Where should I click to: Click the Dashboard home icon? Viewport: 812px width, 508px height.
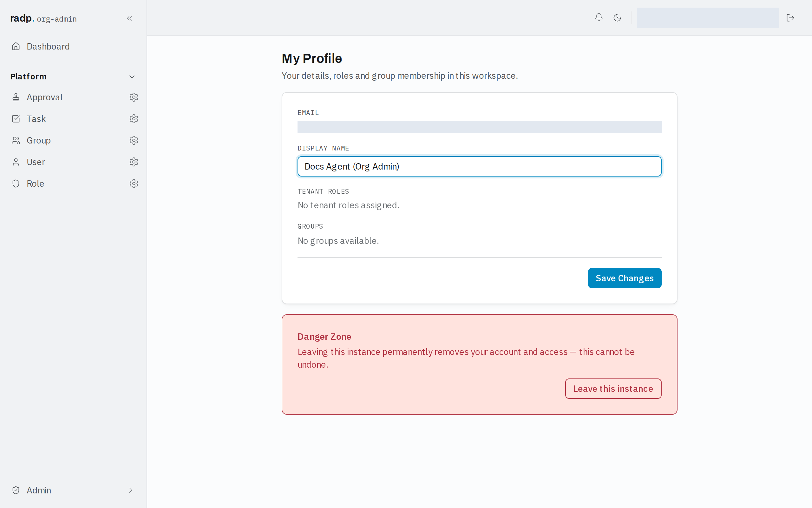pos(16,46)
